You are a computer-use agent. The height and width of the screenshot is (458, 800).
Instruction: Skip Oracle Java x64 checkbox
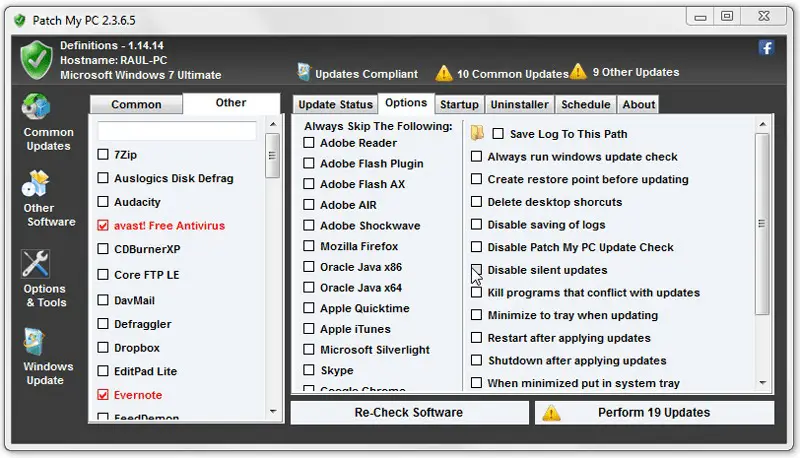[309, 287]
